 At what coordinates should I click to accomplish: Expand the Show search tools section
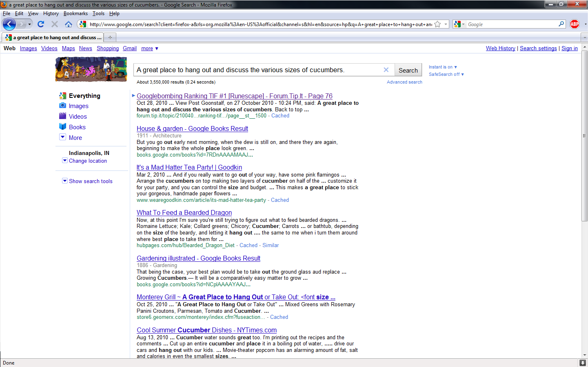(x=87, y=181)
